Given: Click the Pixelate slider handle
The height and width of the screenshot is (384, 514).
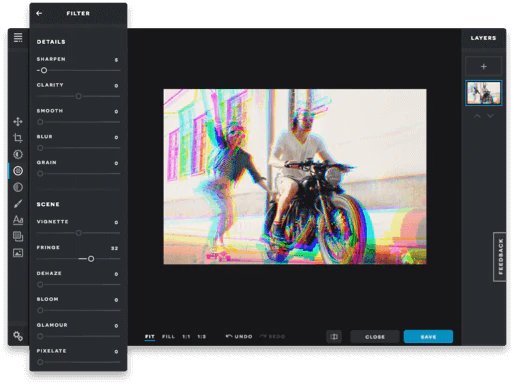Looking at the screenshot, I should coord(40,362).
